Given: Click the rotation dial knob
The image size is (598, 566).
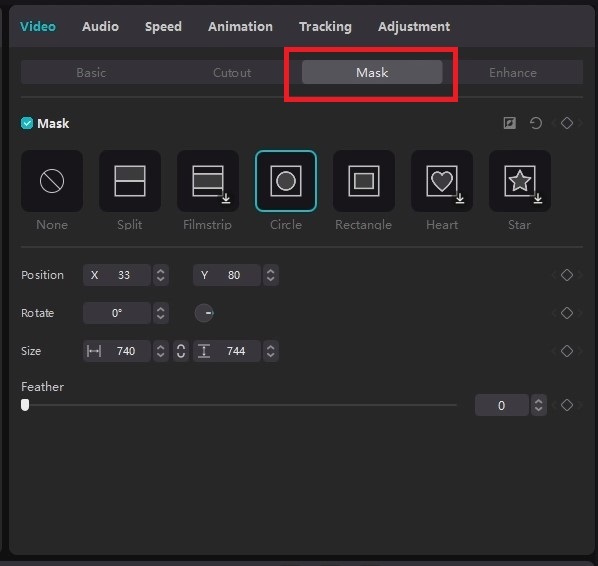Looking at the screenshot, I should [204, 313].
